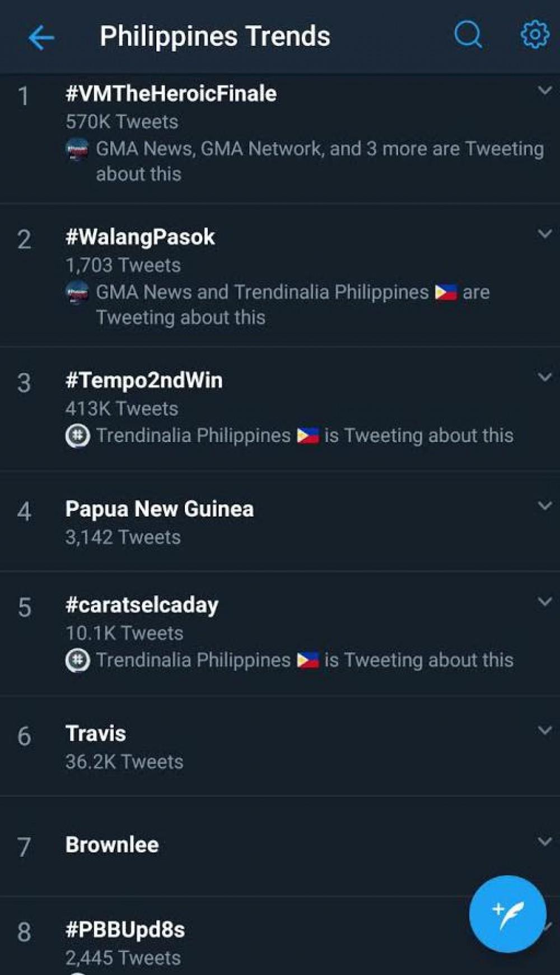The height and width of the screenshot is (975, 560).
Task: Open the Brownlee trending topic
Action: (112, 844)
